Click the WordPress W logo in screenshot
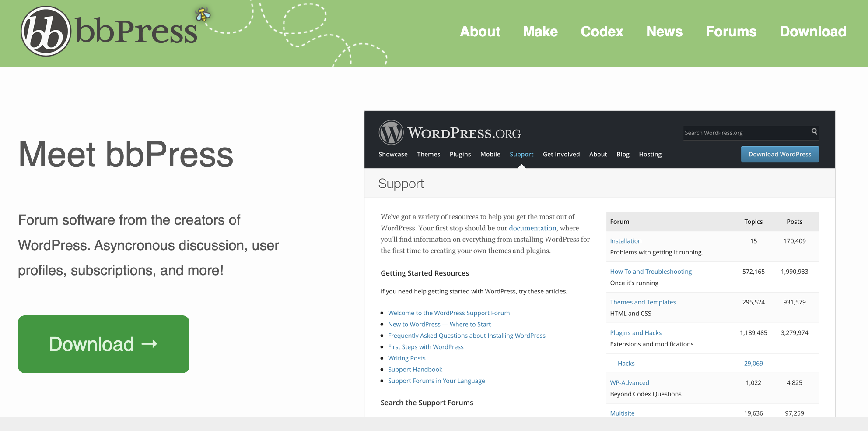 pos(391,132)
